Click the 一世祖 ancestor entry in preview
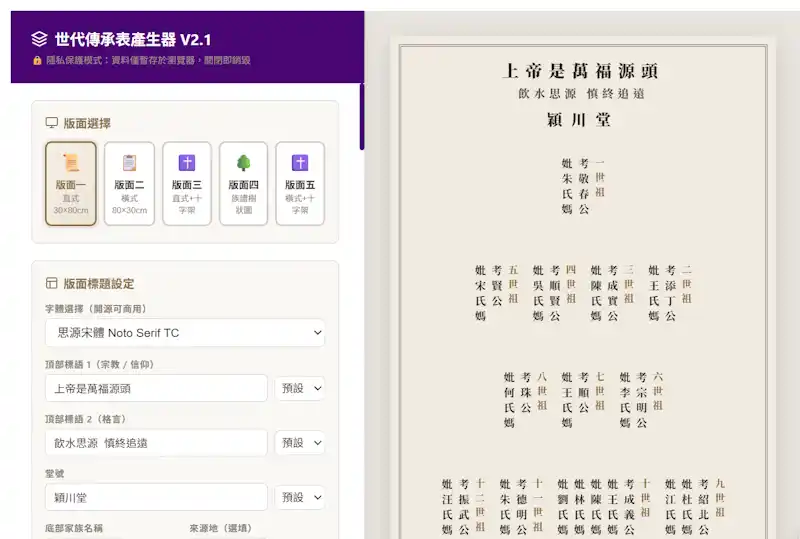Screen dimensions: 800x539 pos(583,186)
